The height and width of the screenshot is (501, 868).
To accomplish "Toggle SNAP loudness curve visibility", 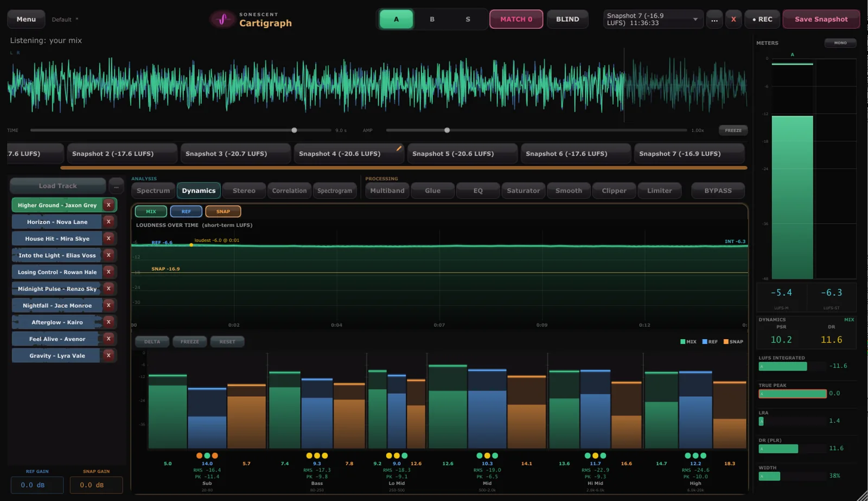I will [x=223, y=212].
